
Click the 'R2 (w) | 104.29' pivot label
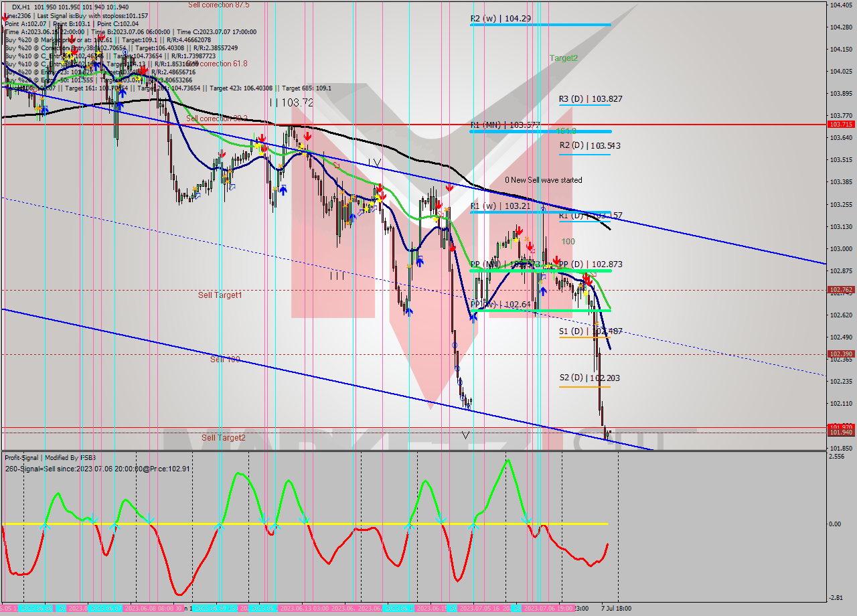501,19
